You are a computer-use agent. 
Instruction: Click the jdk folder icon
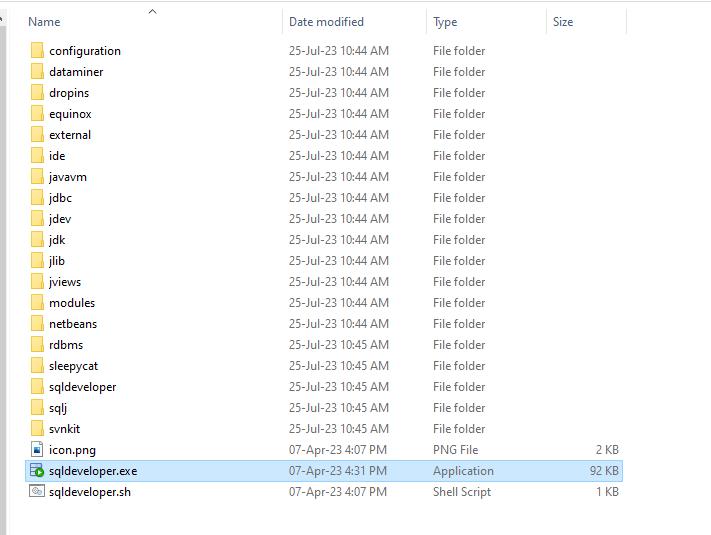(37, 239)
